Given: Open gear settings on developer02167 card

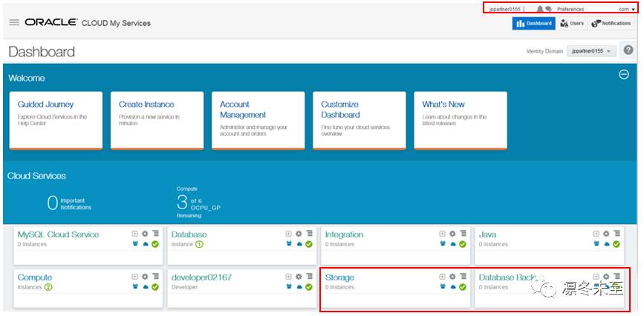Looking at the screenshot, I should 299,277.
